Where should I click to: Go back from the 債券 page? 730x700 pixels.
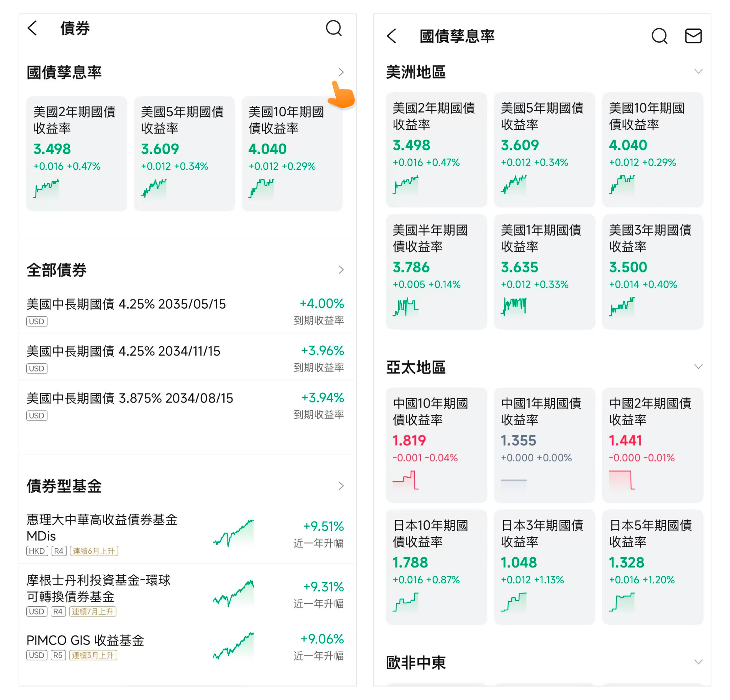[x=32, y=28]
